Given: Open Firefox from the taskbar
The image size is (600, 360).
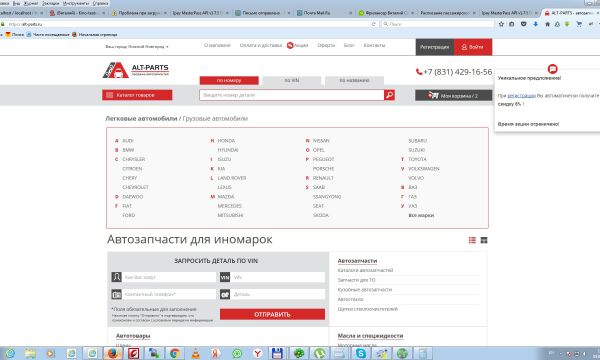Looking at the screenshot, I should 112,353.
